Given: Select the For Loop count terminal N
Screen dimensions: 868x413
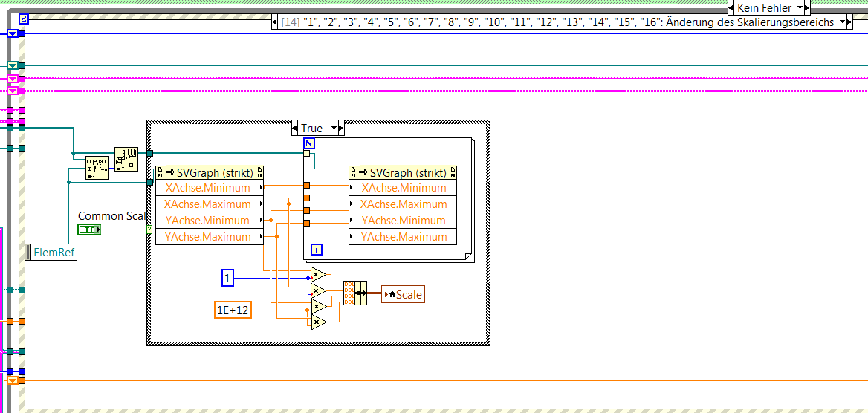Looking at the screenshot, I should 309,144.
